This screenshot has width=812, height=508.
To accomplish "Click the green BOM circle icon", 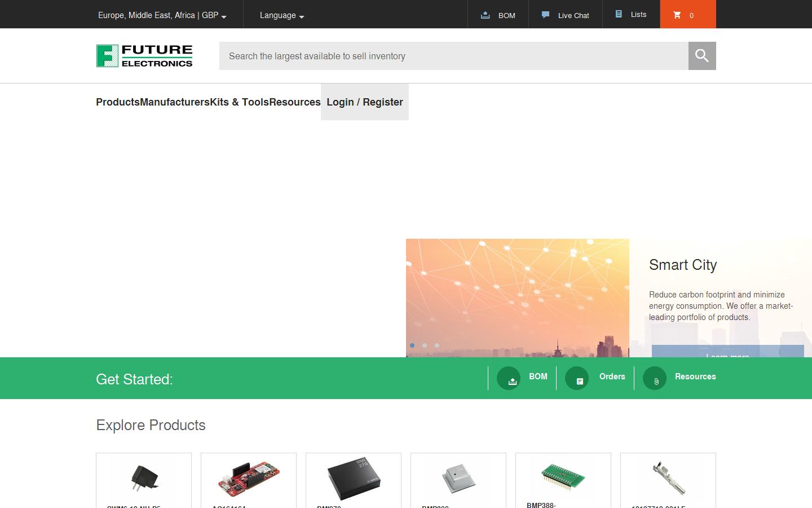I will point(509,378).
